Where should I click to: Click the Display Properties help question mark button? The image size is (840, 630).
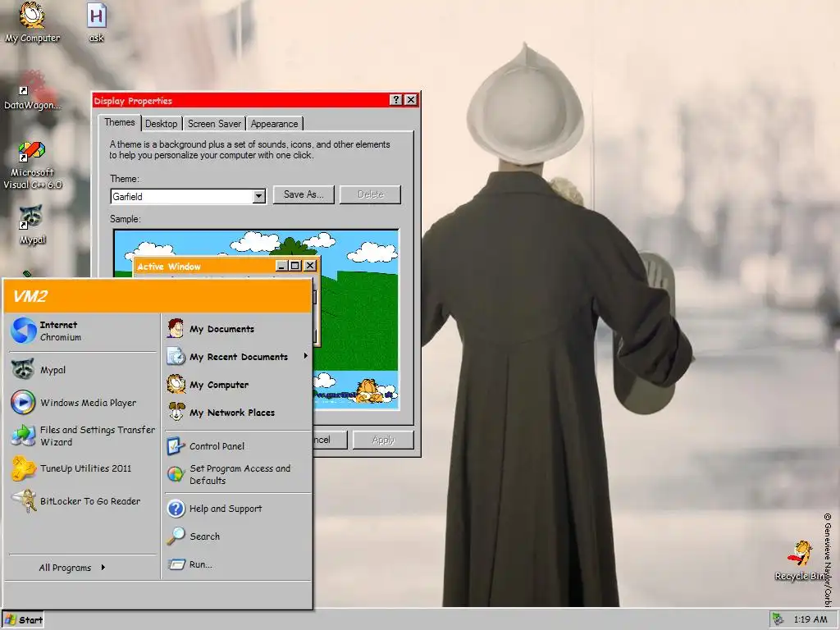[396, 99]
